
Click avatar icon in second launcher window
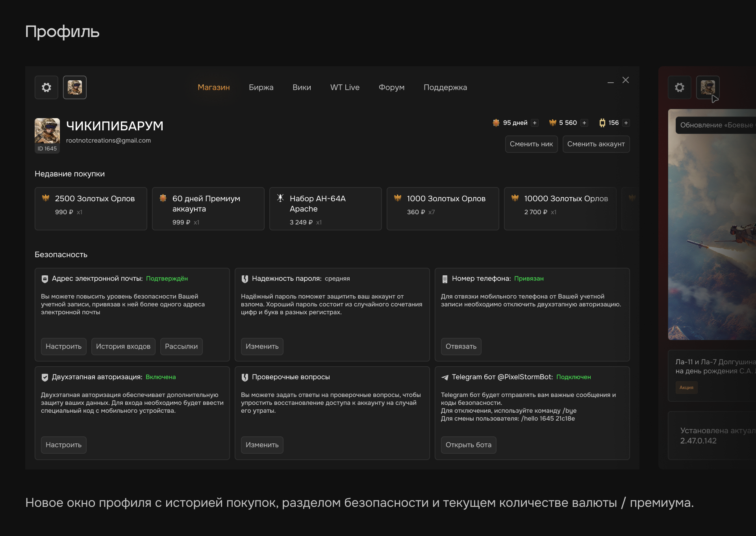click(x=708, y=87)
